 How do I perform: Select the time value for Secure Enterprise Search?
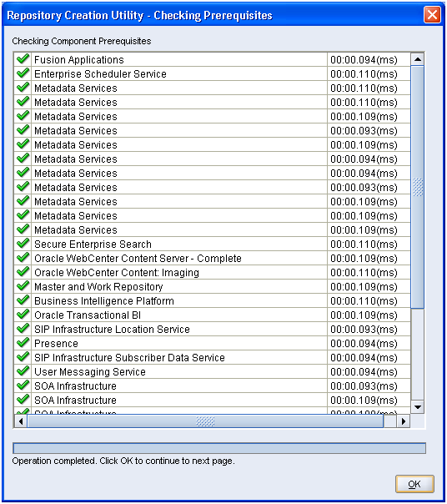tap(364, 244)
